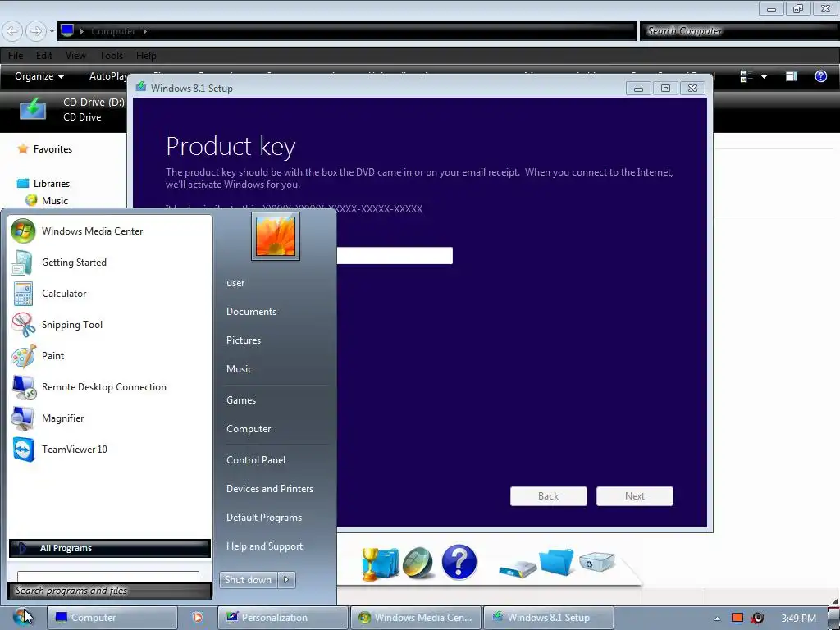
Task: Open Pictures from the Start menu
Action: (243, 340)
